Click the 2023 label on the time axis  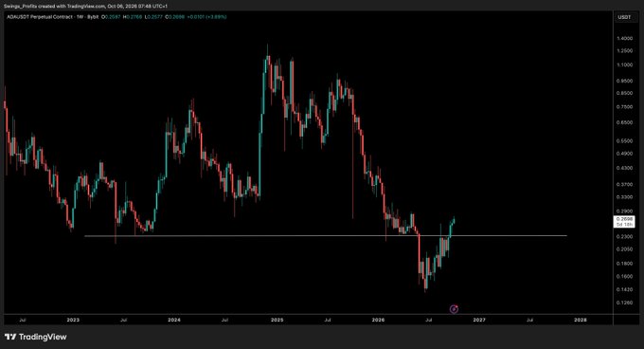pos(73,320)
